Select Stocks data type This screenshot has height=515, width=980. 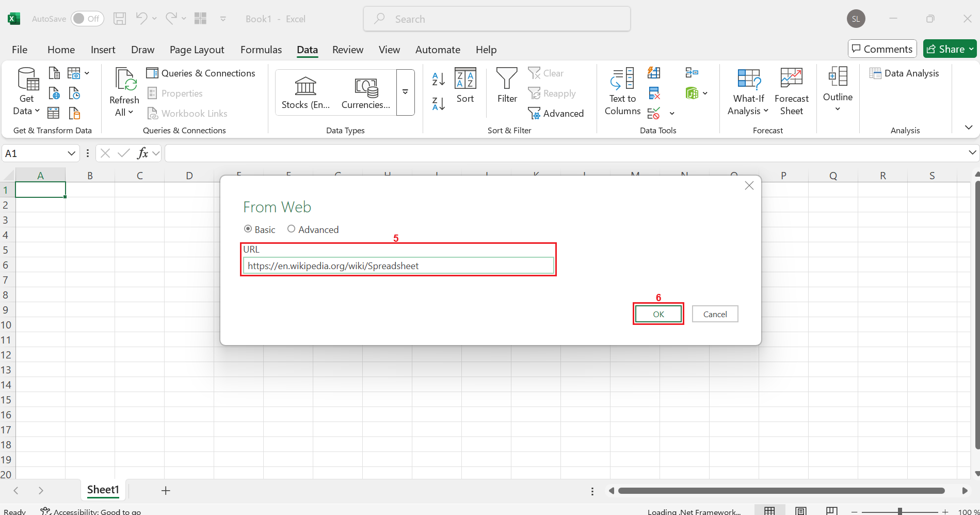coord(306,92)
